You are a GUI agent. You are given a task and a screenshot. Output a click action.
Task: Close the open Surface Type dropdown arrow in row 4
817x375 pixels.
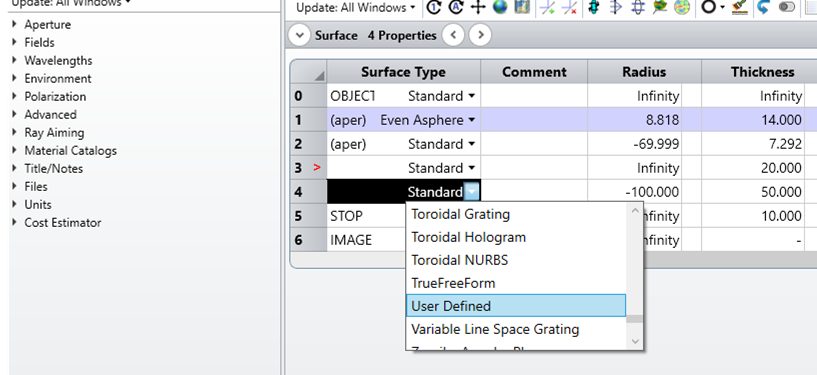click(x=472, y=192)
